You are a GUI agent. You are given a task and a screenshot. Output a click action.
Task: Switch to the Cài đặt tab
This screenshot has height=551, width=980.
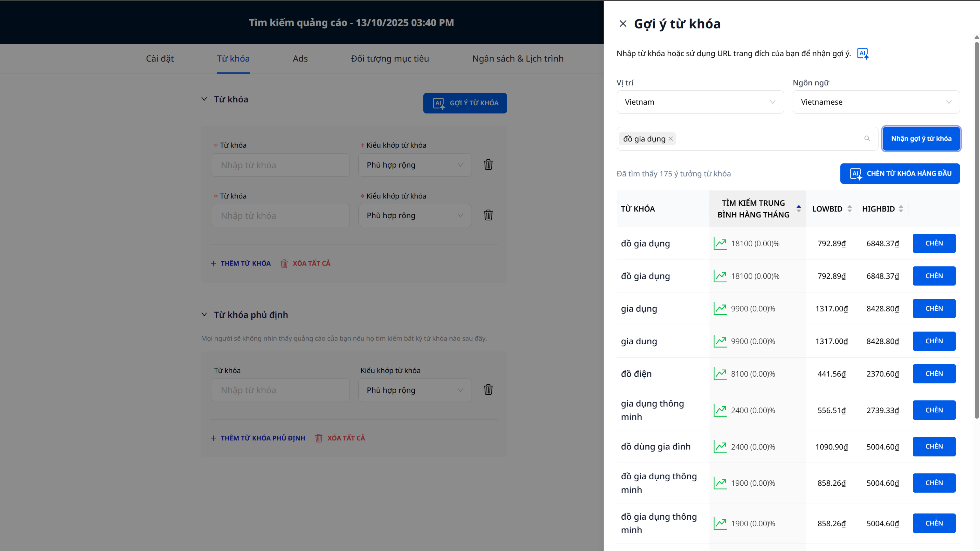click(x=160, y=59)
